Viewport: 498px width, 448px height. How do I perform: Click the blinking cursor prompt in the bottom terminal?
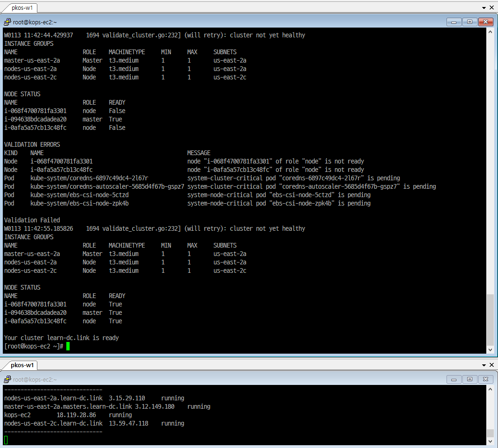click(x=6, y=439)
